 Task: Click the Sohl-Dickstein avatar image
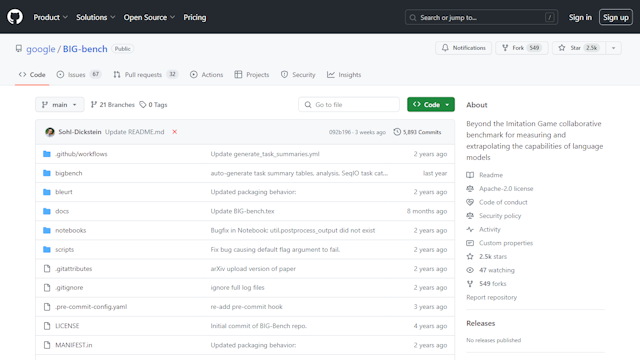(x=50, y=132)
